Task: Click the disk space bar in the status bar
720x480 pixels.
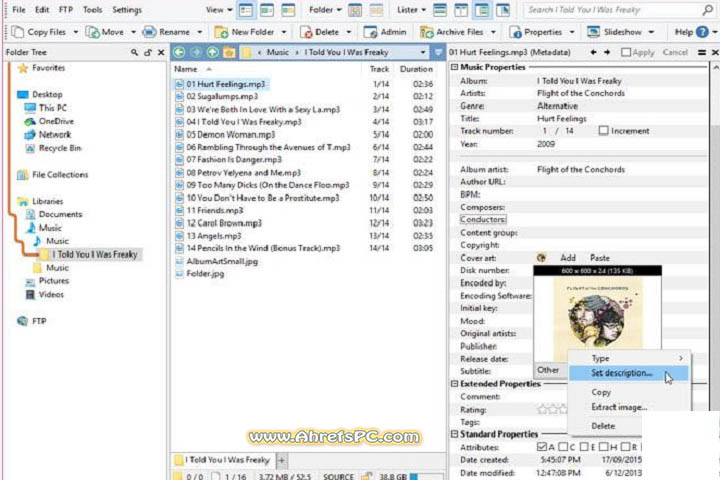Action: 428,476
